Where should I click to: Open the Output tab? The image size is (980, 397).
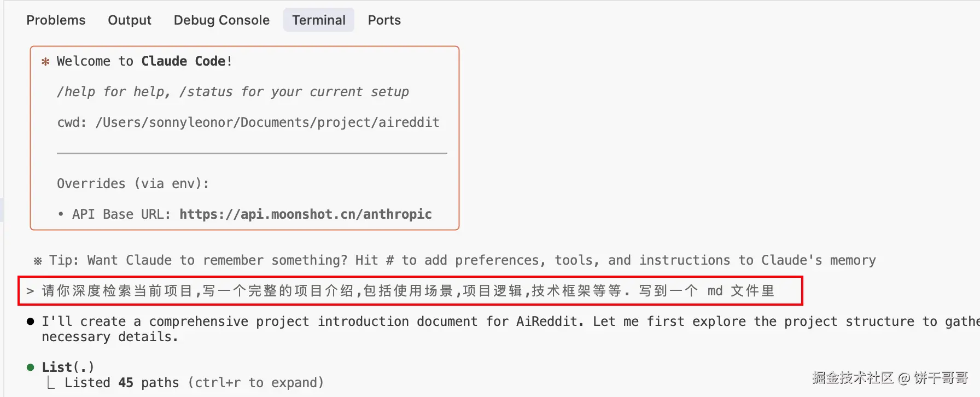pos(130,20)
